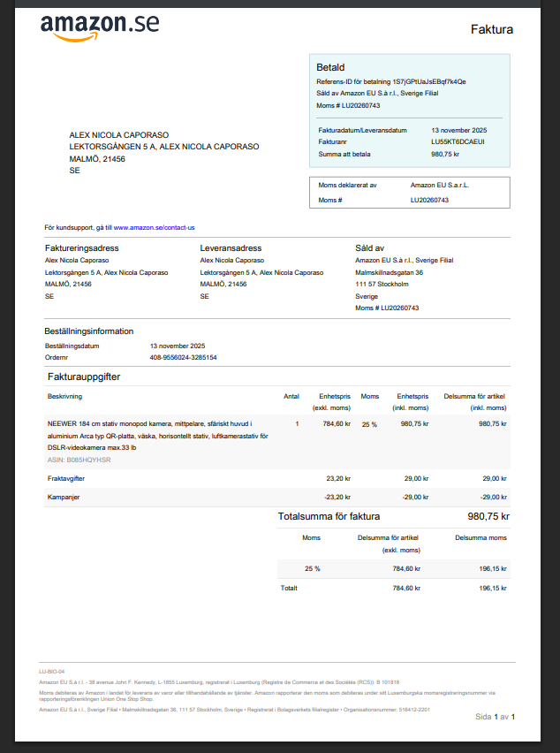
Task: Select footer code LU-BIO-04
Action: [x=52, y=672]
